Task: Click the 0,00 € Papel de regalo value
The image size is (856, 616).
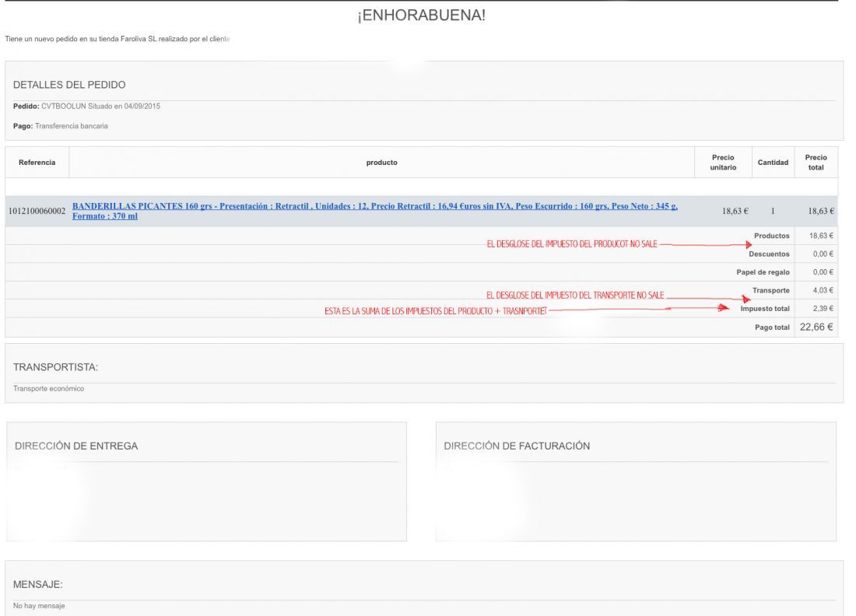Action: pyautogui.click(x=823, y=272)
